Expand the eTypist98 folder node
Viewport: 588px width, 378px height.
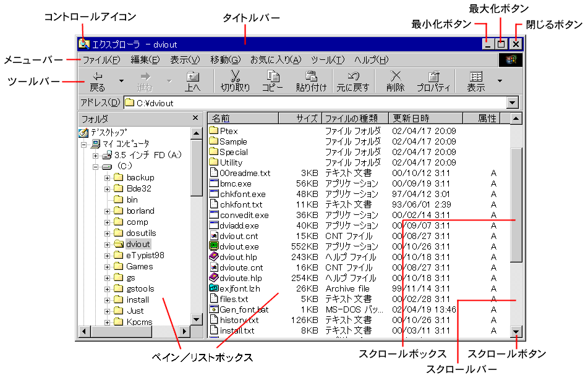[107, 256]
